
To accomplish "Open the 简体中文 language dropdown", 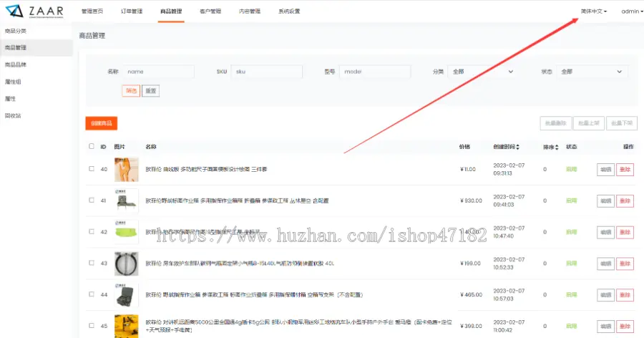I will [x=593, y=11].
